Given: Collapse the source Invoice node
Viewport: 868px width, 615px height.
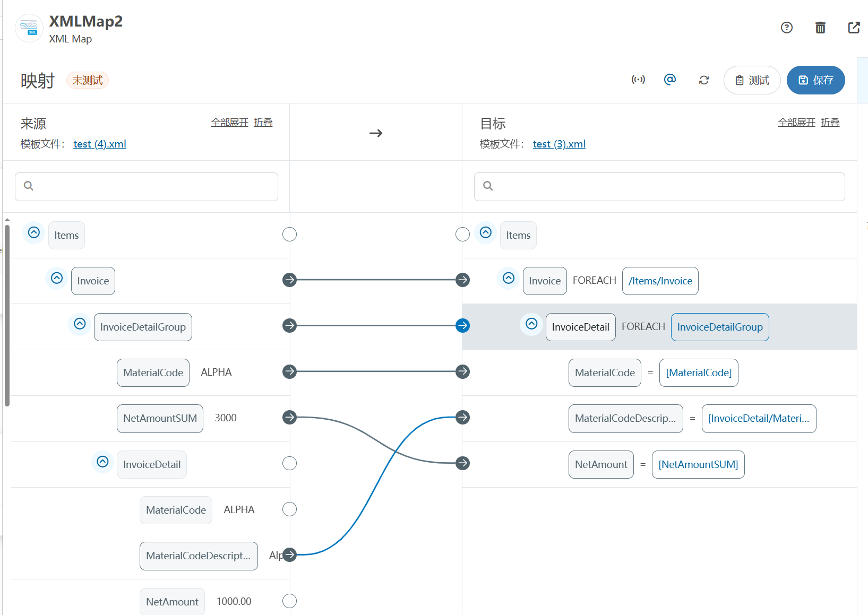Looking at the screenshot, I should [57, 279].
